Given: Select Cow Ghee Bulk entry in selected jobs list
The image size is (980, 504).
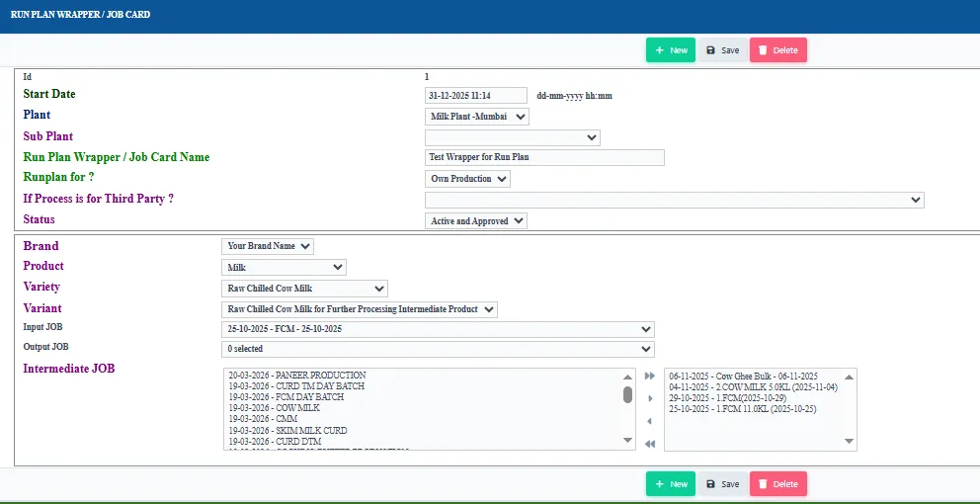Looking at the screenshot, I should 743,377.
